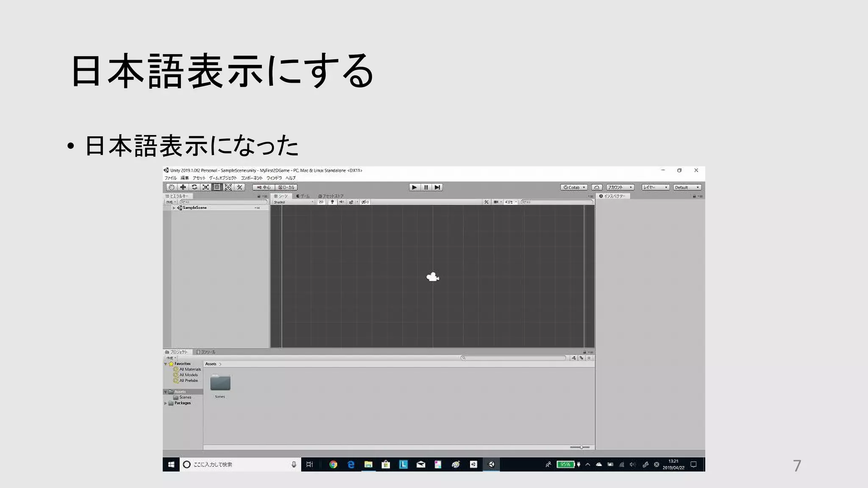Select the Transform (combined) tool
Image resolution: width=868 pixels, height=488 pixels.
point(228,187)
